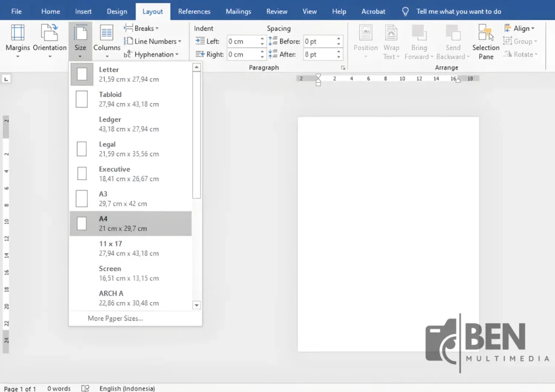Increase Spacing After with the up stepper
The image size is (555, 392).
[x=339, y=51]
